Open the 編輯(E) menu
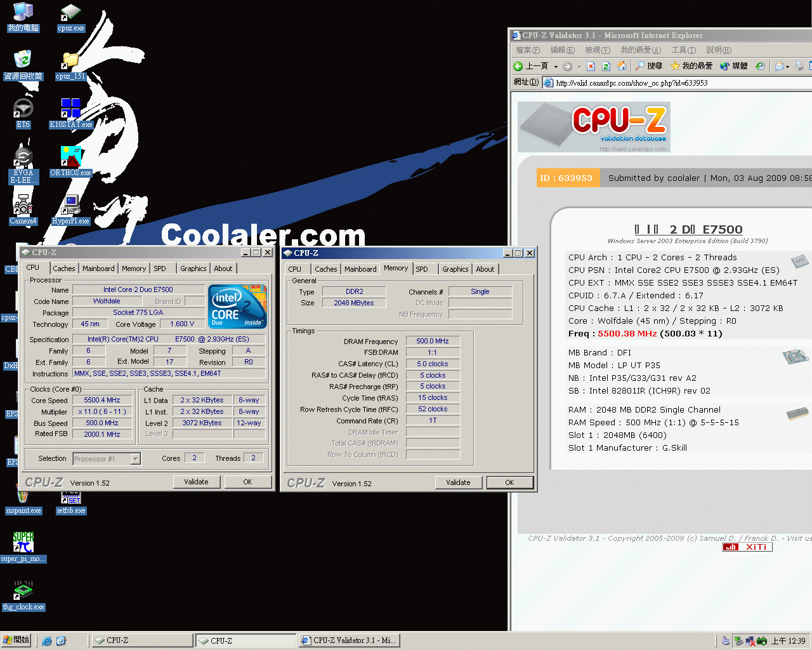This screenshot has height=650, width=812. click(563, 50)
